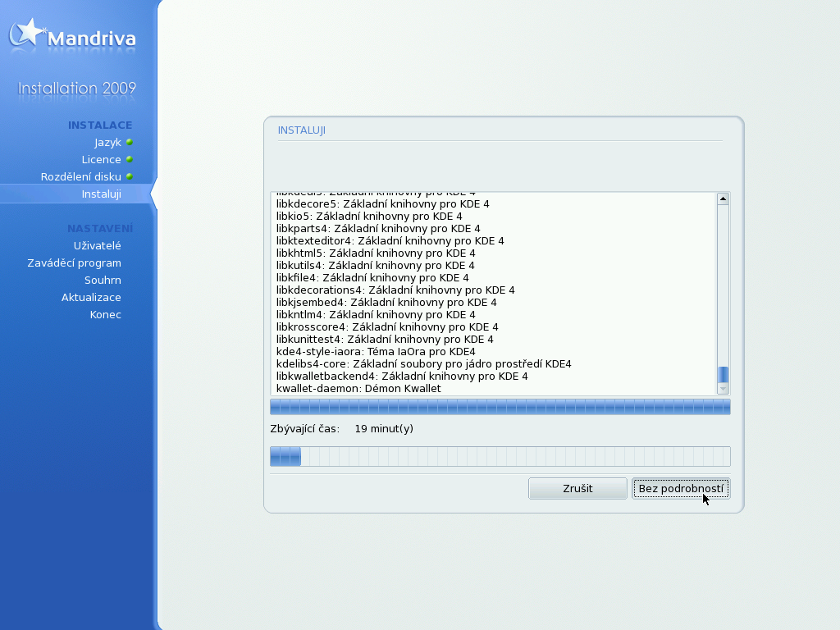Click the kwallet-daemon package line
840x630 pixels.
[358, 389]
